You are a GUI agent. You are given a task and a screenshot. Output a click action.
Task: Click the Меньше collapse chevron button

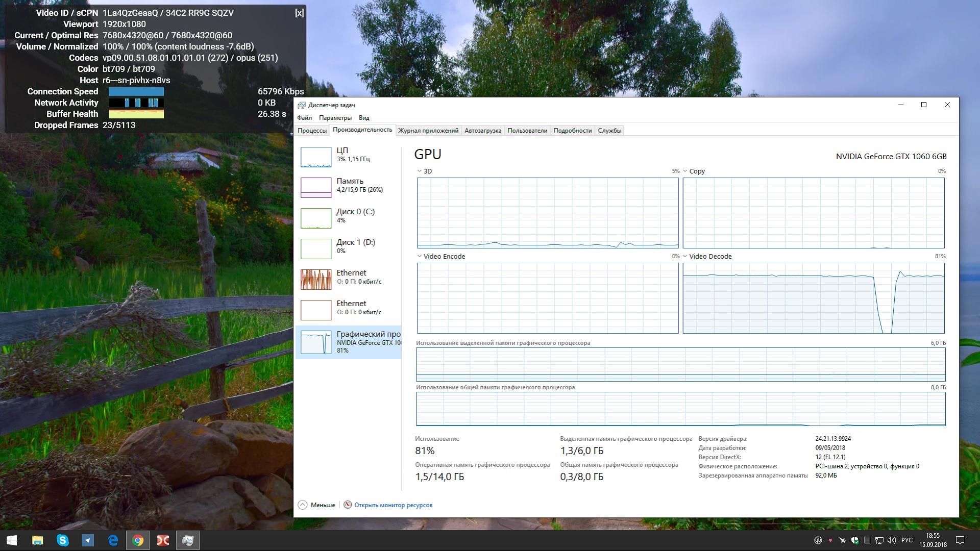pyautogui.click(x=303, y=505)
